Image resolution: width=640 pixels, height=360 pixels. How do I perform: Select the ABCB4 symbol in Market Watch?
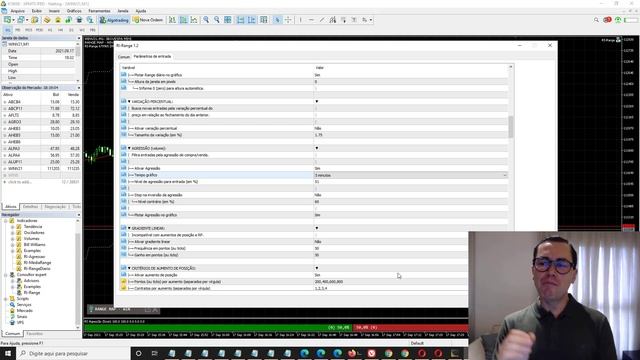[14, 102]
